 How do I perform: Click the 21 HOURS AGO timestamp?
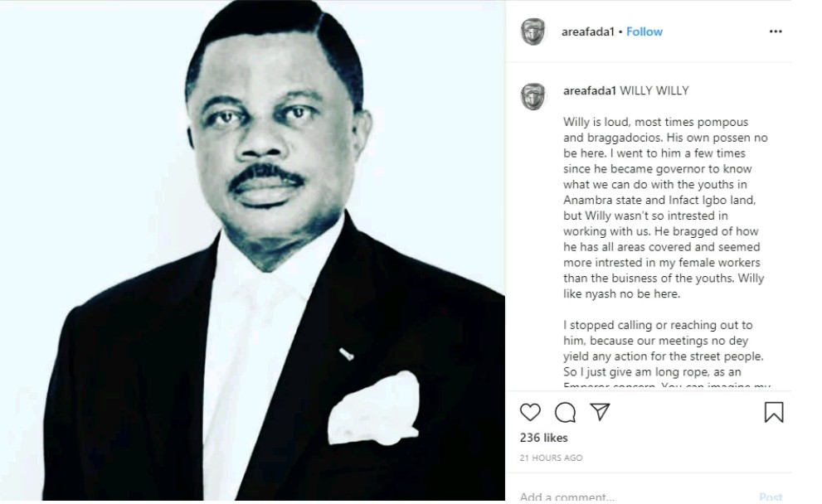point(551,458)
